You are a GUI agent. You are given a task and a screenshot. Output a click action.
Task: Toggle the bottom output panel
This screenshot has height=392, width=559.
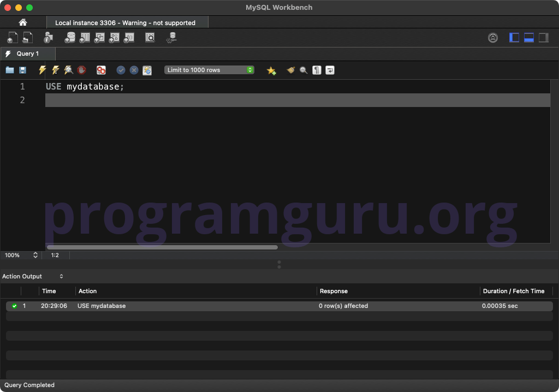[528, 38]
